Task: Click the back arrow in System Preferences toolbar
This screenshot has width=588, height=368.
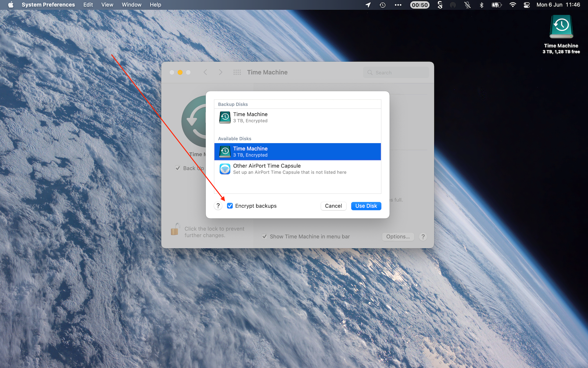Action: [205, 72]
